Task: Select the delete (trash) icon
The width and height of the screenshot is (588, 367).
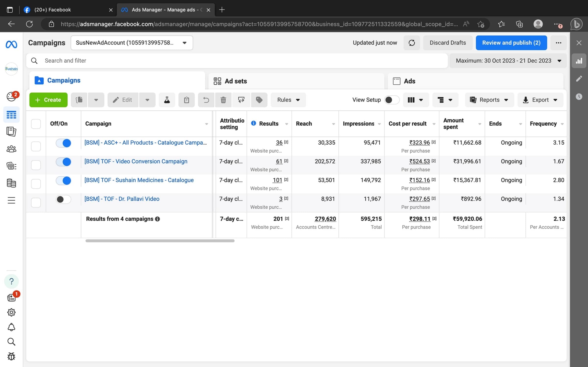Action: [x=223, y=100]
